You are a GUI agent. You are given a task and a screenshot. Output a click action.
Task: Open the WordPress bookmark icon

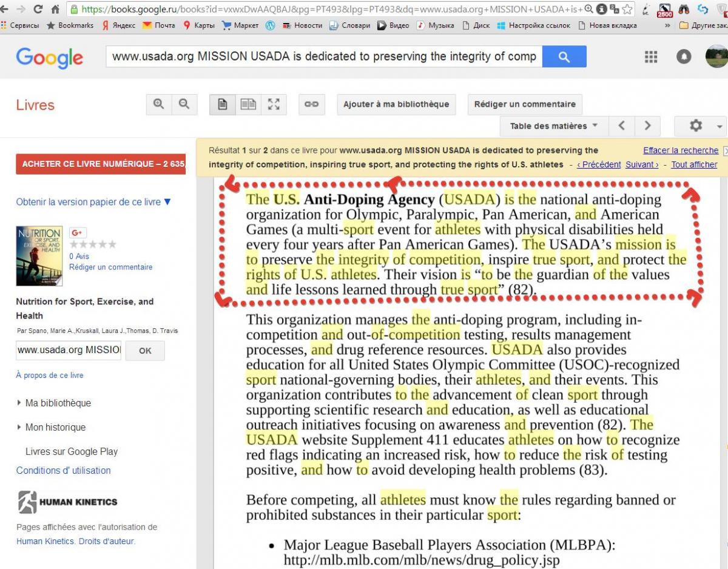point(271,25)
